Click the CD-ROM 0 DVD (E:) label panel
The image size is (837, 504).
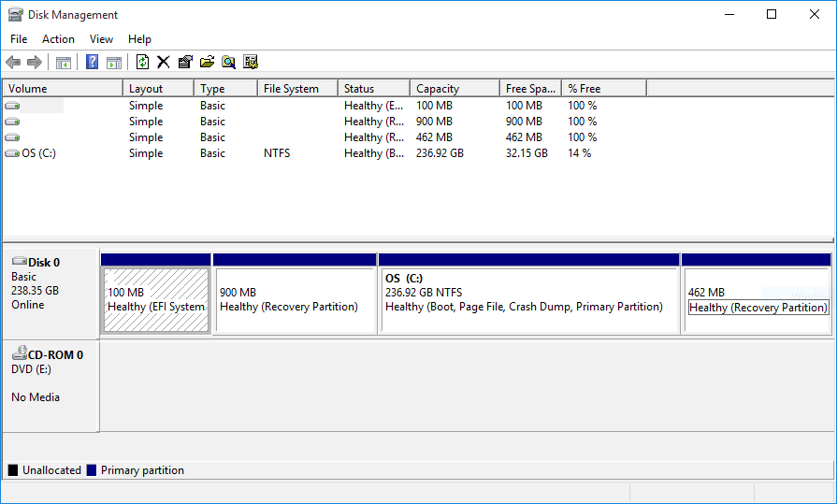[x=51, y=385]
